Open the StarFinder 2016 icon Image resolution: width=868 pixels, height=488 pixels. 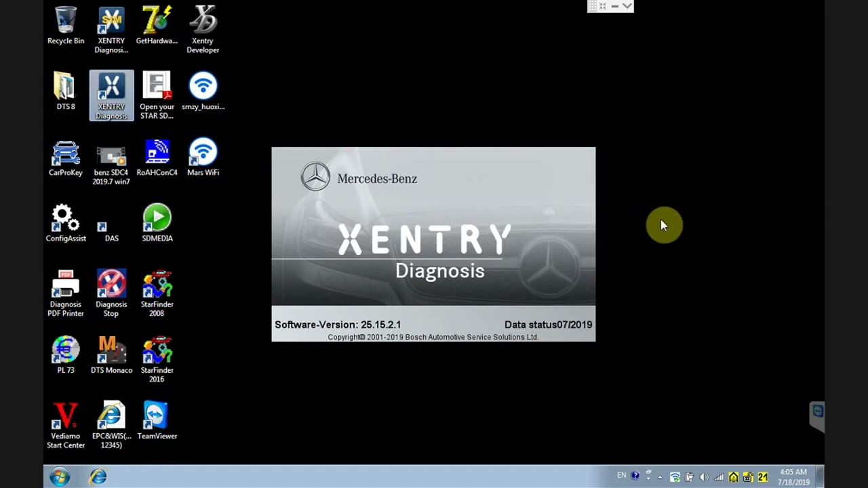pyautogui.click(x=157, y=359)
